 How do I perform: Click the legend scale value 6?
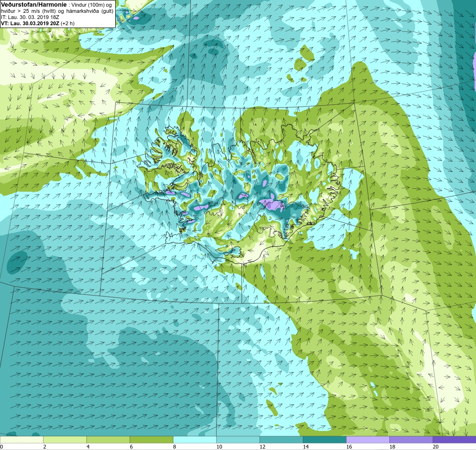tap(131, 447)
